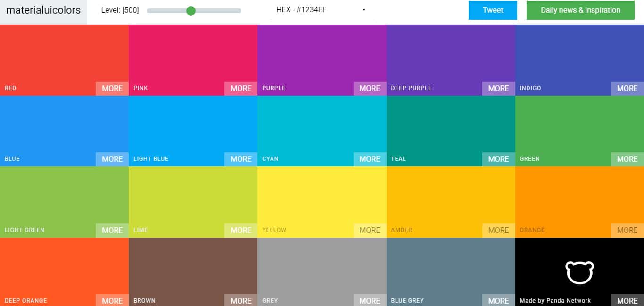The height and width of the screenshot is (306, 644).
Task: Open MORE shades for Lime
Action: (241, 231)
